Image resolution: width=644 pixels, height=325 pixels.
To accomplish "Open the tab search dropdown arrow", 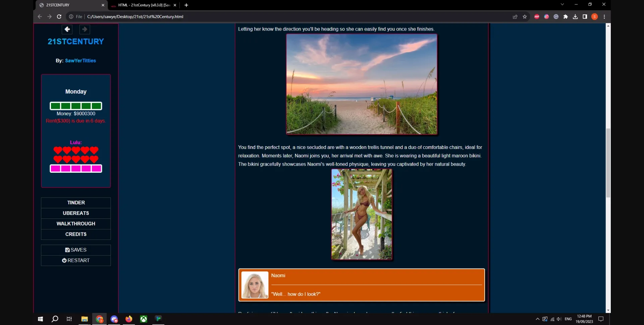I will 562,4.
